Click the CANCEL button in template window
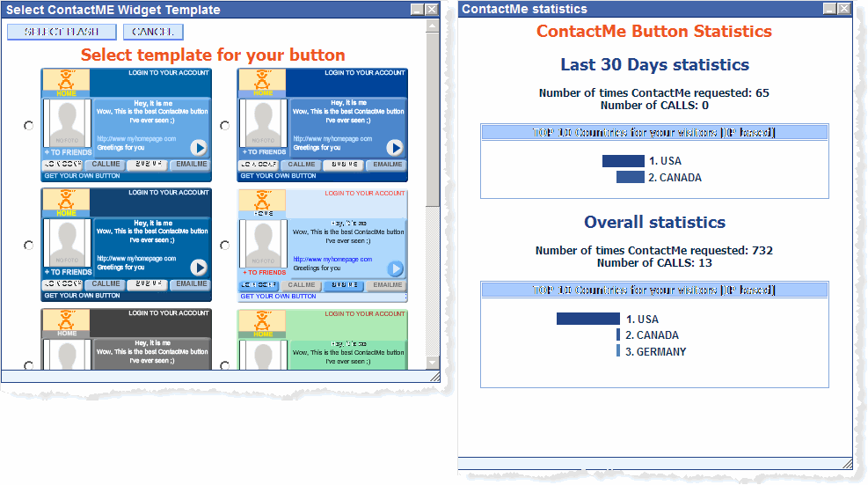This screenshot has height=485, width=868. pos(153,33)
